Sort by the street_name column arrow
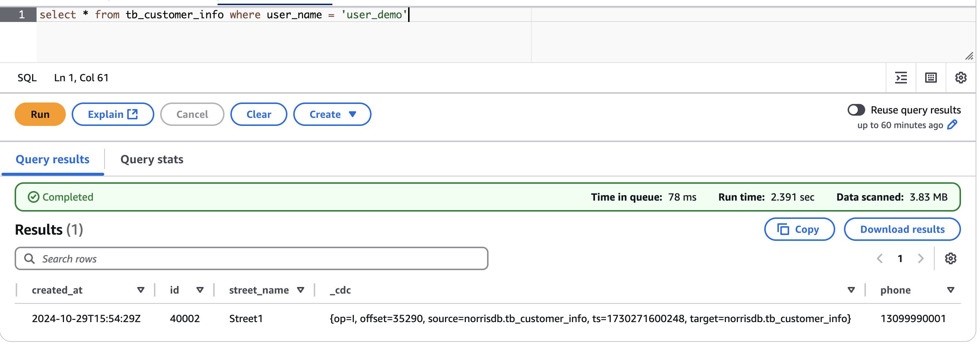Screen dimensions: 980x347 point(300,290)
